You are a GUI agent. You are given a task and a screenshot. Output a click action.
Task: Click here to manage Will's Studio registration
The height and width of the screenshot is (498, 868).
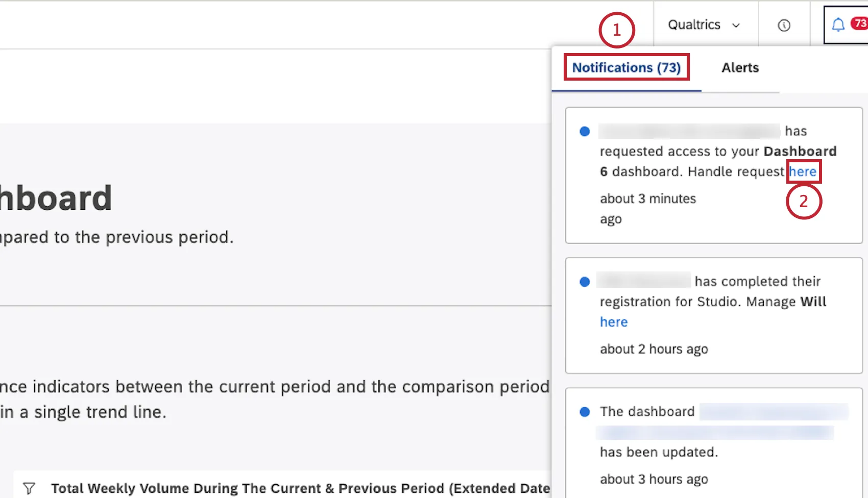pyautogui.click(x=613, y=321)
